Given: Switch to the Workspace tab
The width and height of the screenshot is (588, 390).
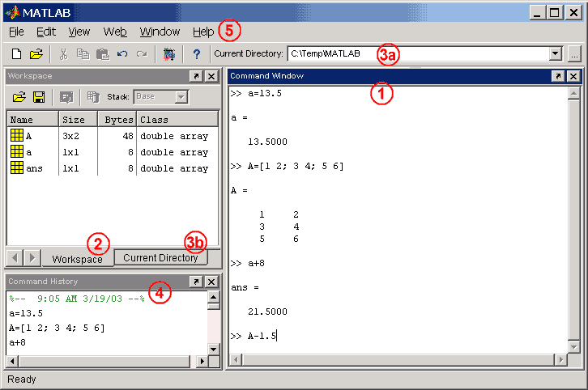Looking at the screenshot, I should (77, 259).
